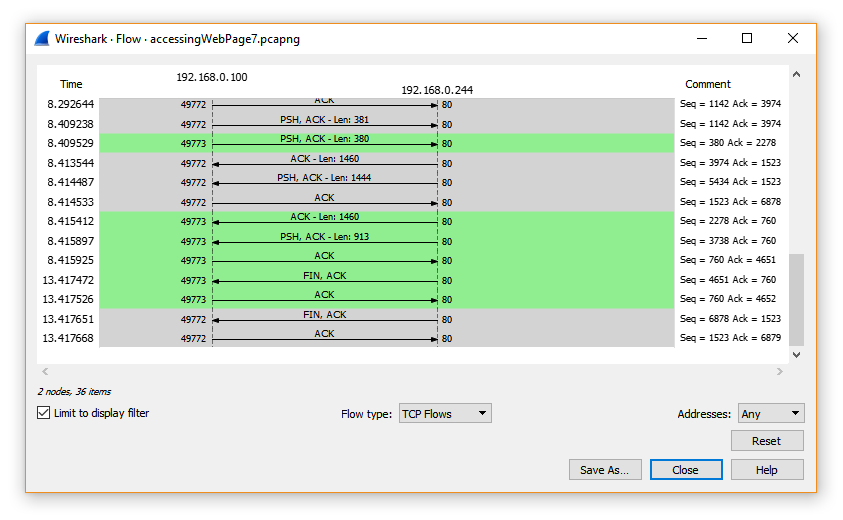This screenshot has width=843, height=520.
Task: Enable the Limit to display filter checkbox
Action: click(44, 413)
